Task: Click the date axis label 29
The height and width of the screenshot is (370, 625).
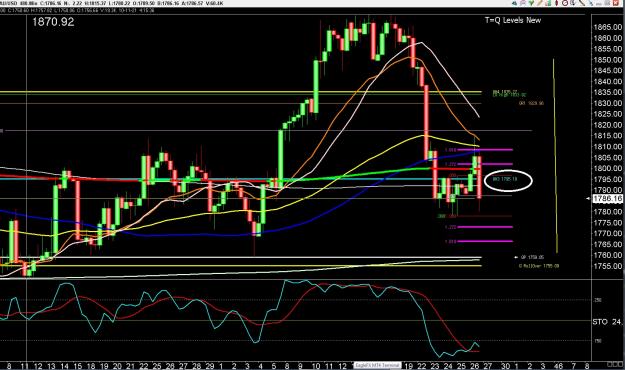Action: 209,366
